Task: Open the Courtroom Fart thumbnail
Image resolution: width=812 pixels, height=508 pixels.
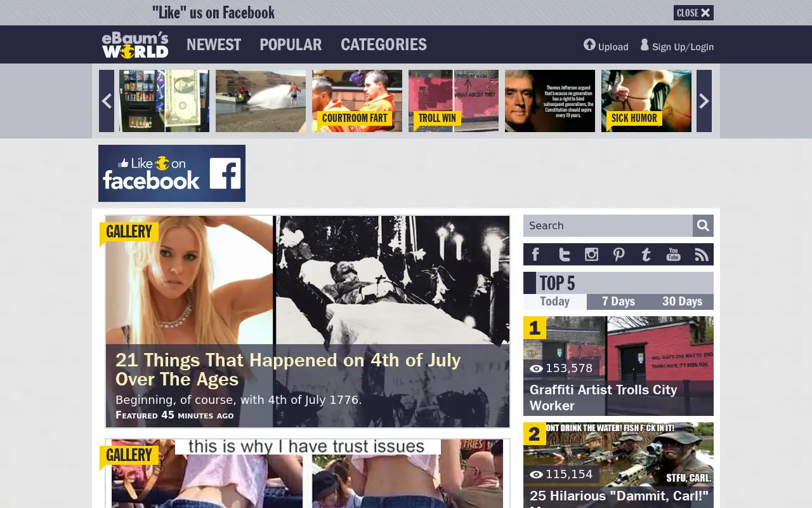Action: (x=357, y=101)
